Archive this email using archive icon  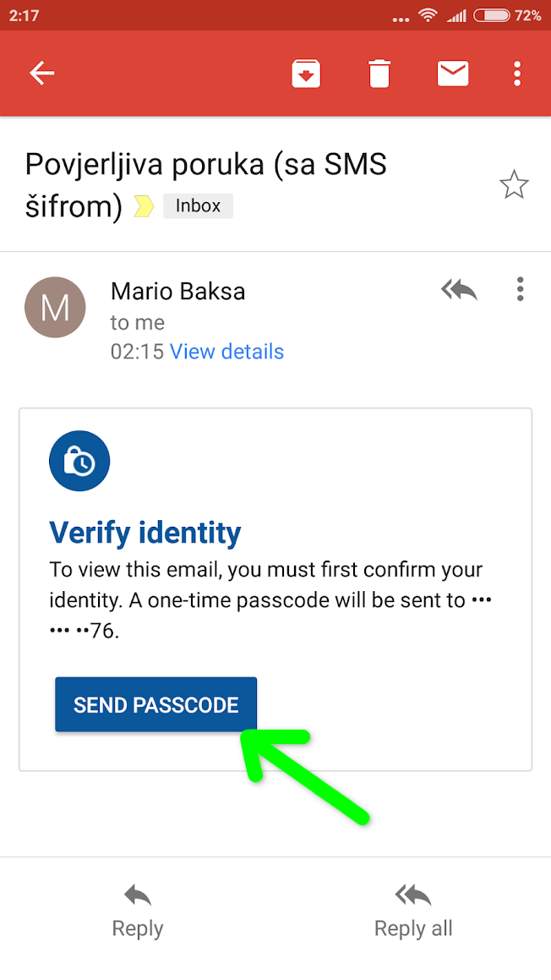[x=306, y=74]
